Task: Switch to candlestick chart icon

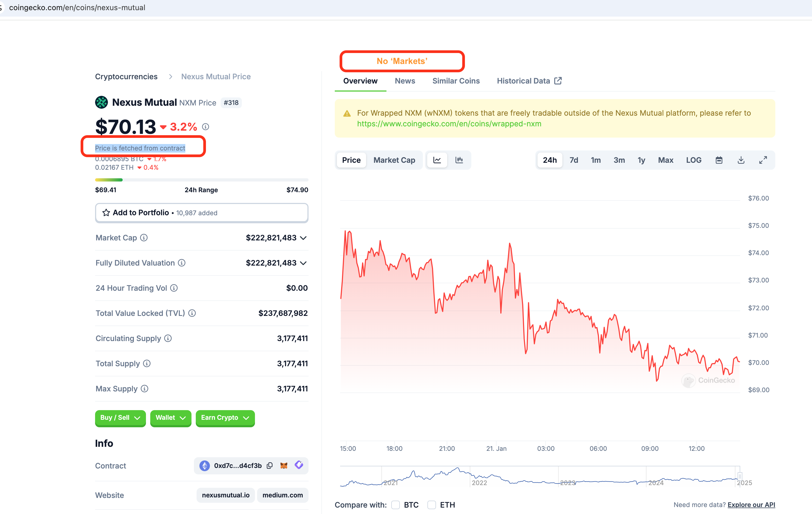Action: 459,160
